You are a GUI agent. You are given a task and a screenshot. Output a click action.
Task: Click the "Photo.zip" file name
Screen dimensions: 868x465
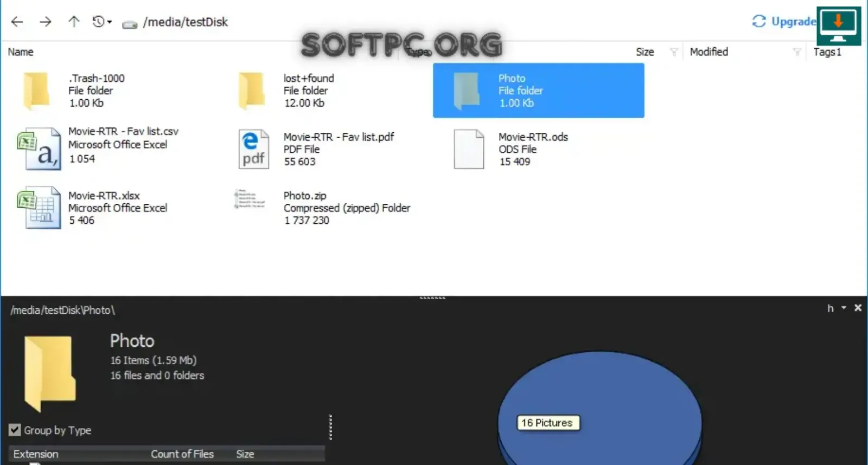click(x=305, y=195)
